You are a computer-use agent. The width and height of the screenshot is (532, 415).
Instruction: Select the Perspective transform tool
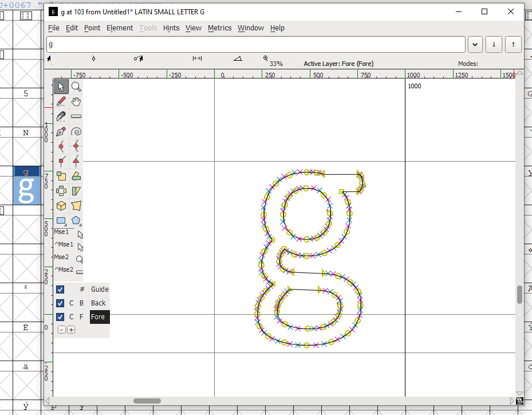pos(76,206)
